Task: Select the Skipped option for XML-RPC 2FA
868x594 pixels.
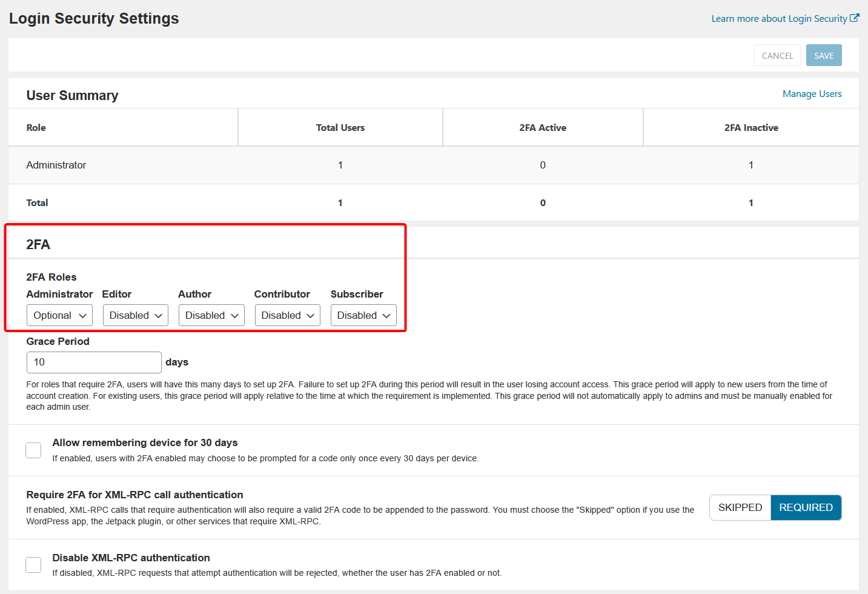Action: pyautogui.click(x=740, y=508)
